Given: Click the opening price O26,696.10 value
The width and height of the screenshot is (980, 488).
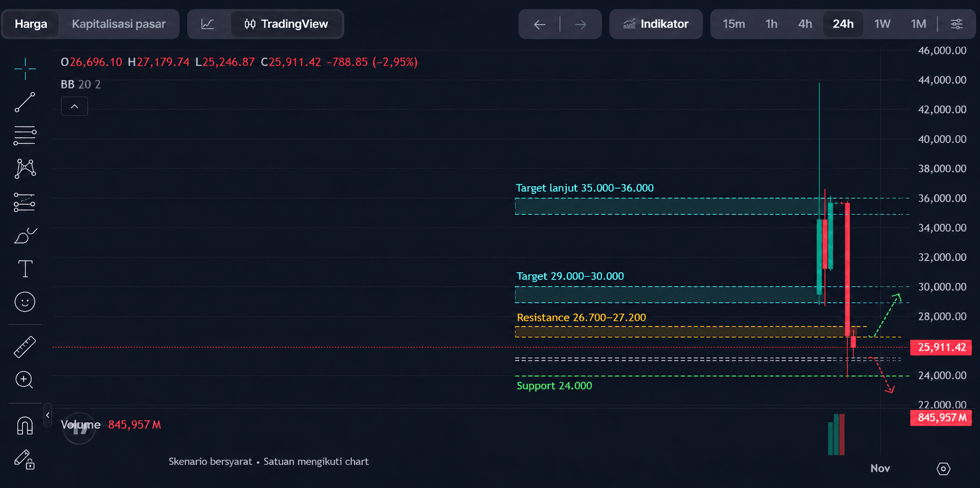Looking at the screenshot, I should [x=91, y=62].
